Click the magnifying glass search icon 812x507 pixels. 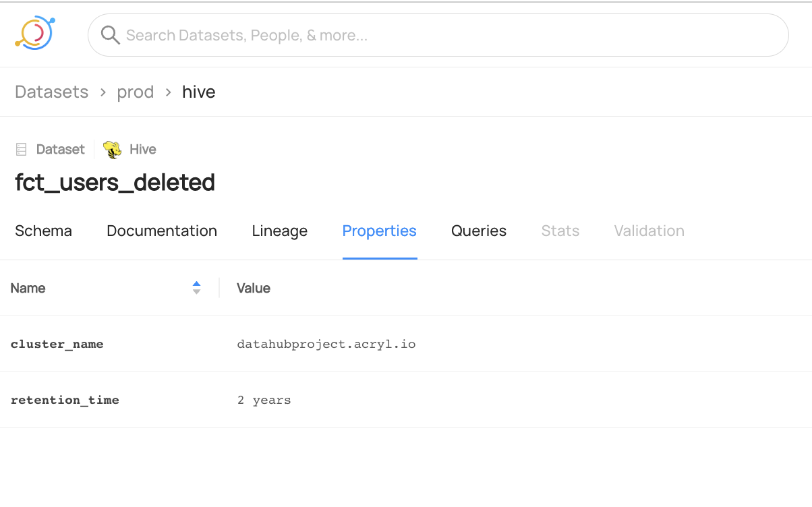[x=110, y=34]
